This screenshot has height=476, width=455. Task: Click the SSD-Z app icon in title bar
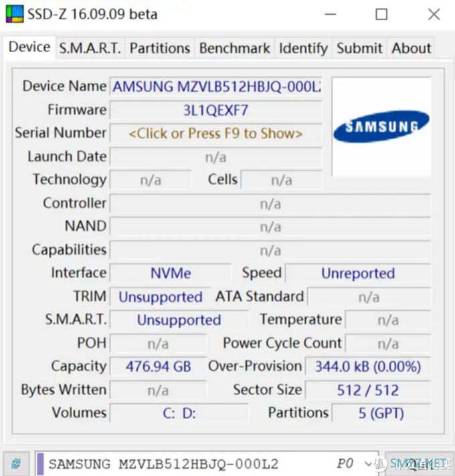(x=14, y=14)
